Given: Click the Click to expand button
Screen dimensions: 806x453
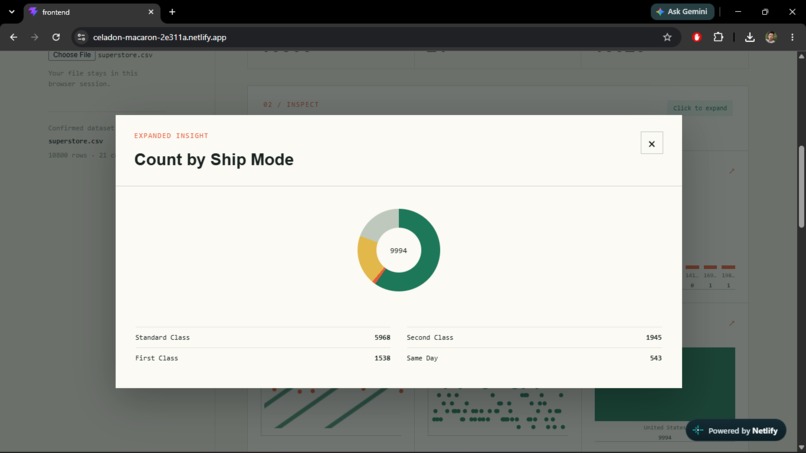Looking at the screenshot, I should click(700, 108).
